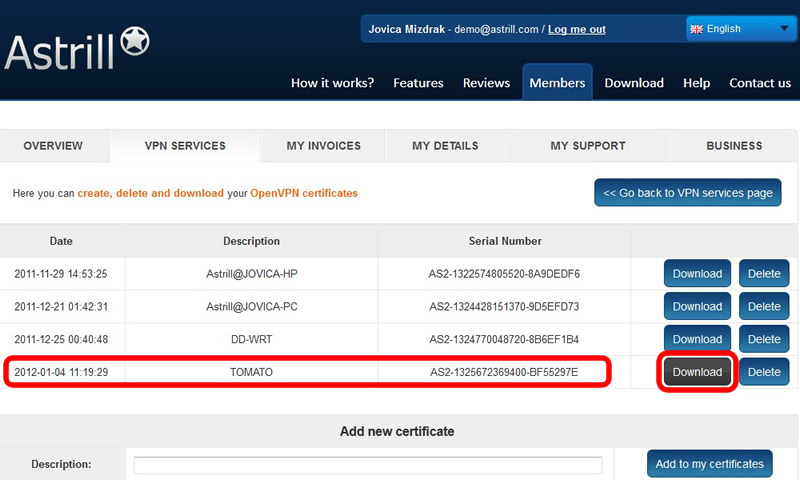The width and height of the screenshot is (800, 480).
Task: Select serial AS2-1324770048720-8B6EF1B4
Action: point(504,339)
